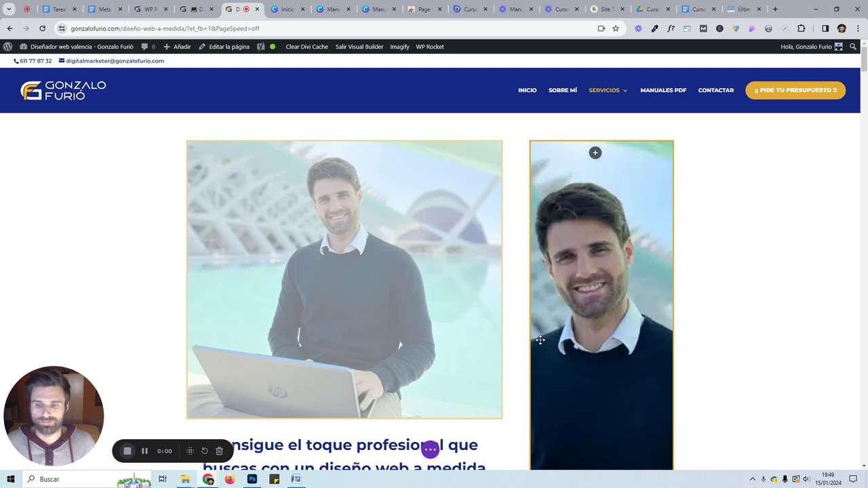Open the Chrome profile avatar
The width and height of the screenshot is (868, 488).
pyautogui.click(x=842, y=28)
